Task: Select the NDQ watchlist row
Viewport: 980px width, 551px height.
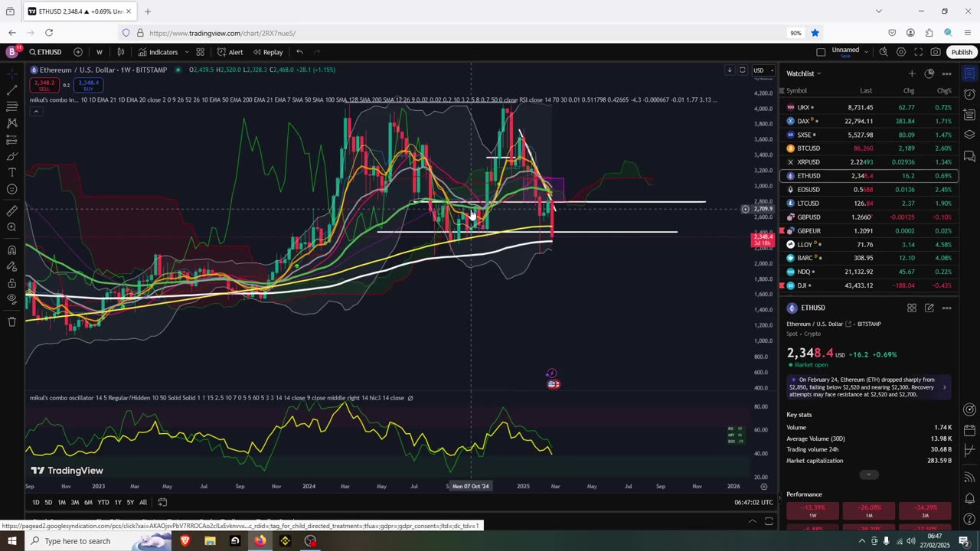Action: [x=869, y=272]
